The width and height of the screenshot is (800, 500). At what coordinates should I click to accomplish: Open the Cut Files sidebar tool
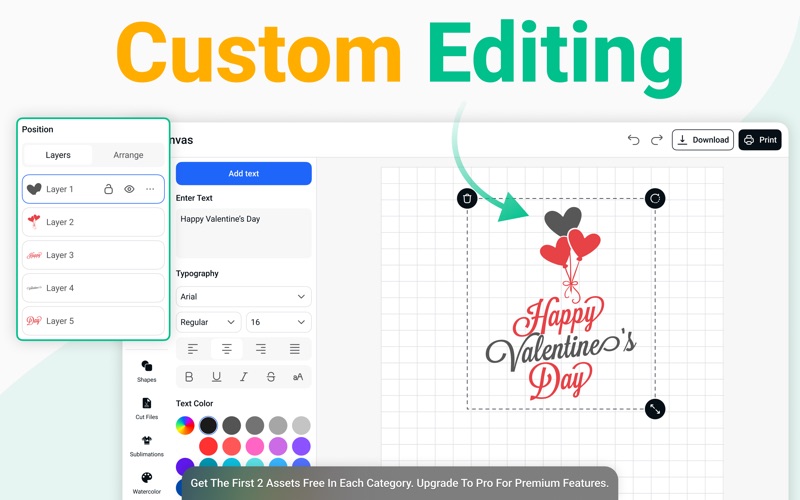(146, 408)
